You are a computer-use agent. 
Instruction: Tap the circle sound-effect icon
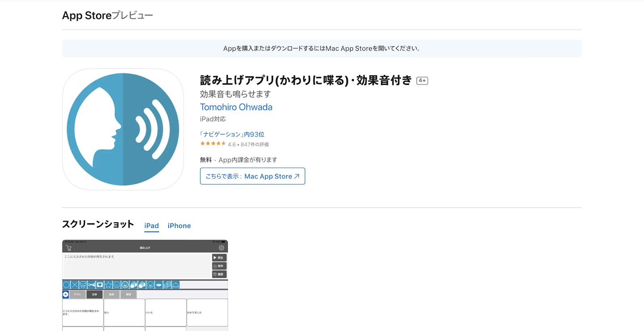[x=66, y=285]
